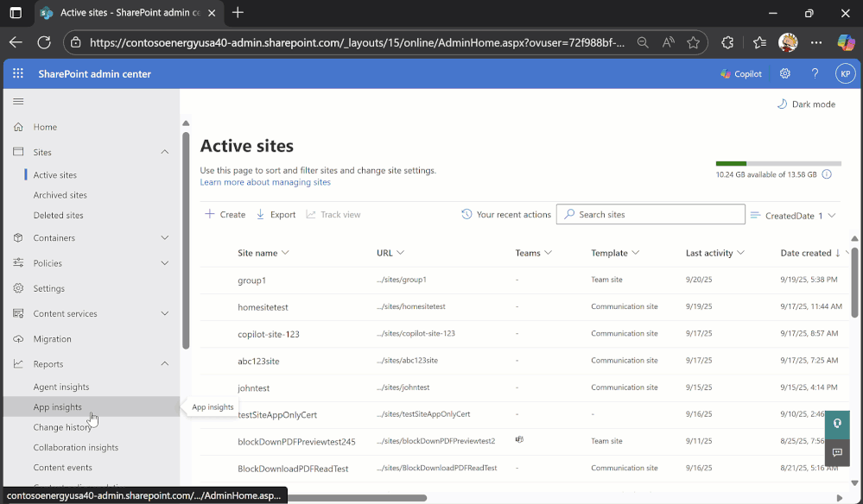Click the Settings gear in sidebar
Viewport: 863px width, 504px height.
18,288
